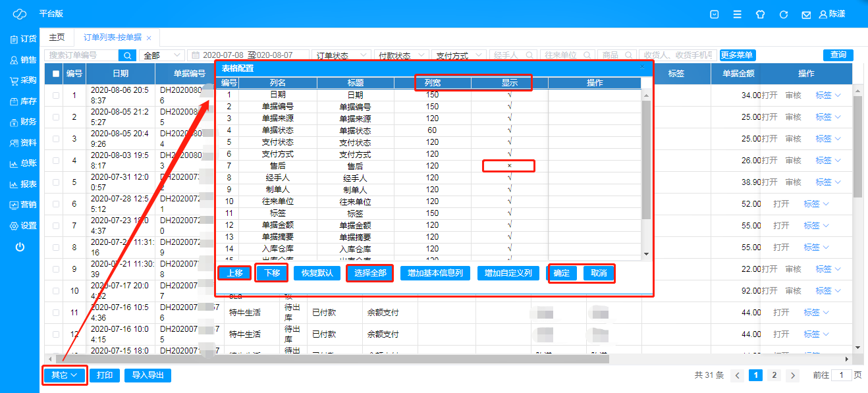
Task: Open the 营销 sidebar module
Action: (23, 205)
